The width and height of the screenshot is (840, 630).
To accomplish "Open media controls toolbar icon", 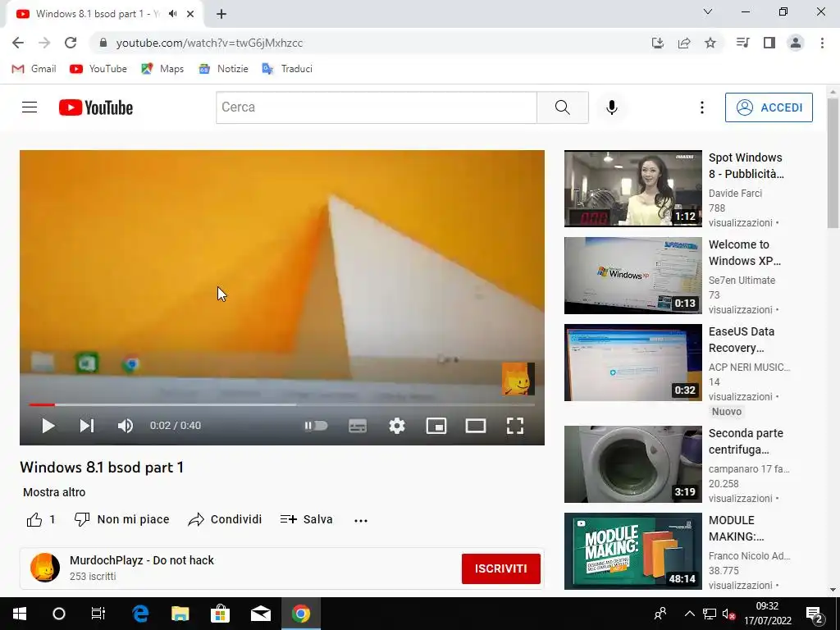I will click(x=742, y=43).
